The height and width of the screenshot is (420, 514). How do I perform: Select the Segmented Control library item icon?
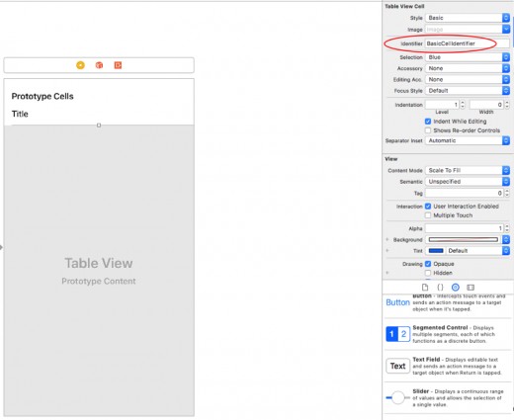point(397,334)
